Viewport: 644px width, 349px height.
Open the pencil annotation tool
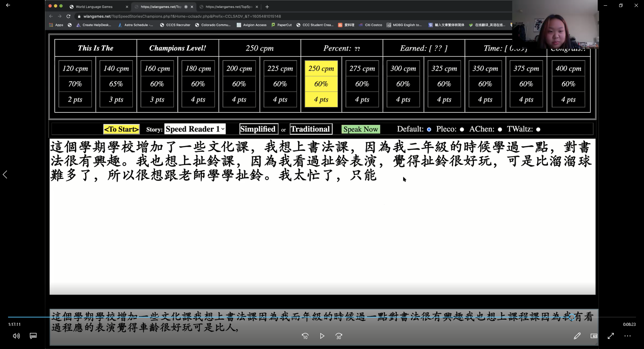tap(577, 336)
